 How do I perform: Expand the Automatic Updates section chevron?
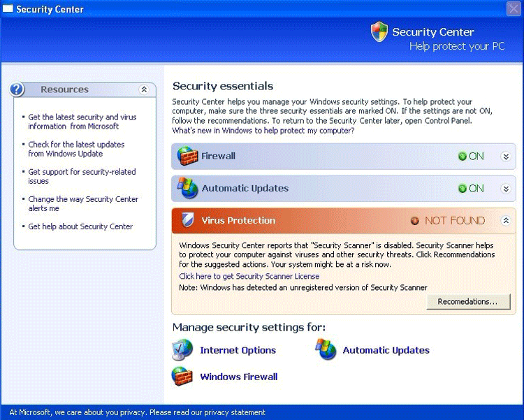[x=506, y=189]
